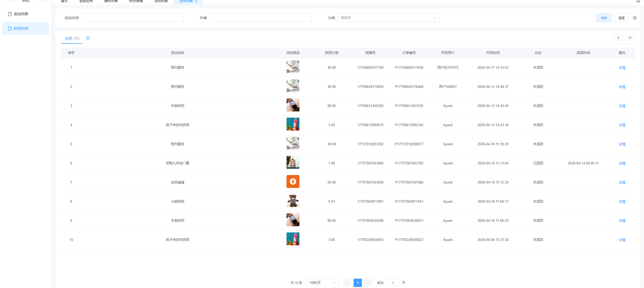Image resolution: width=644 pixels, height=288 pixels.
Task: Focus the 活动名称 input field
Action: [x=133, y=18]
